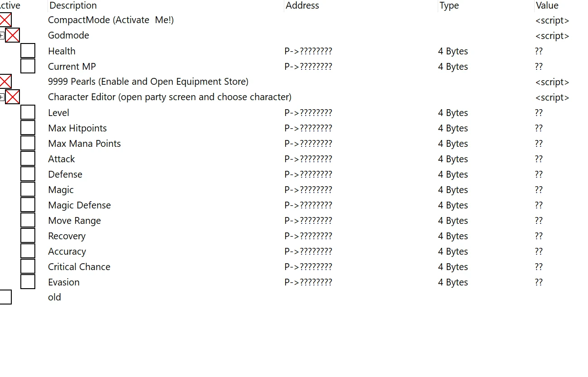Image resolution: width=588 pixels, height=377 pixels.
Task: Click the 9999 Pearls <script> value
Action: pyautogui.click(x=552, y=82)
